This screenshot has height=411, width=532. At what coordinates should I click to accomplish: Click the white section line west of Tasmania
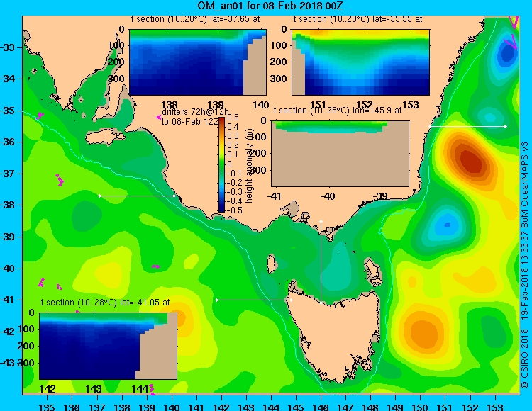pyautogui.click(x=254, y=300)
